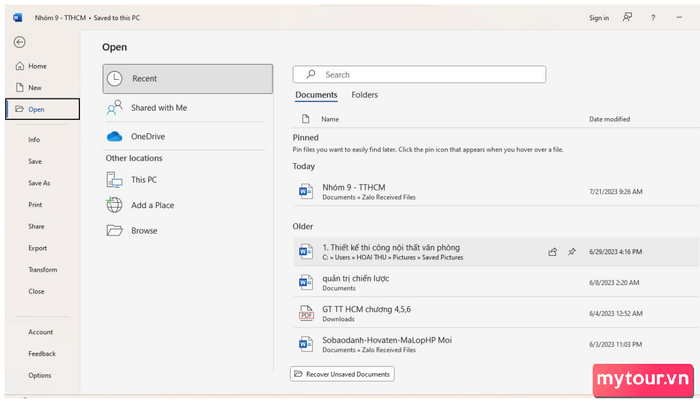The height and width of the screenshot is (405, 700).
Task: Click Word file icon of Nhóm 9 - TTHCM
Action: pos(306,192)
